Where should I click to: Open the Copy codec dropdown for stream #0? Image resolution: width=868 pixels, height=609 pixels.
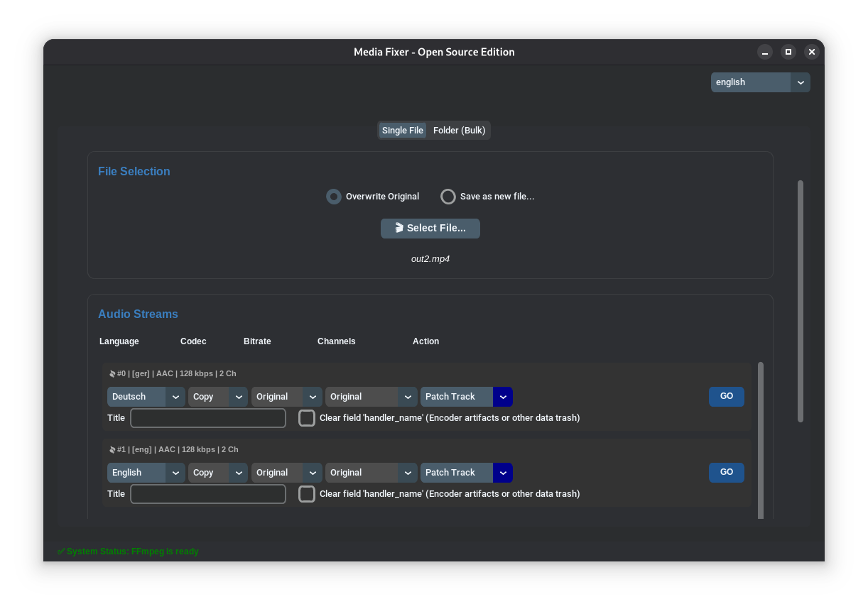[x=217, y=397]
